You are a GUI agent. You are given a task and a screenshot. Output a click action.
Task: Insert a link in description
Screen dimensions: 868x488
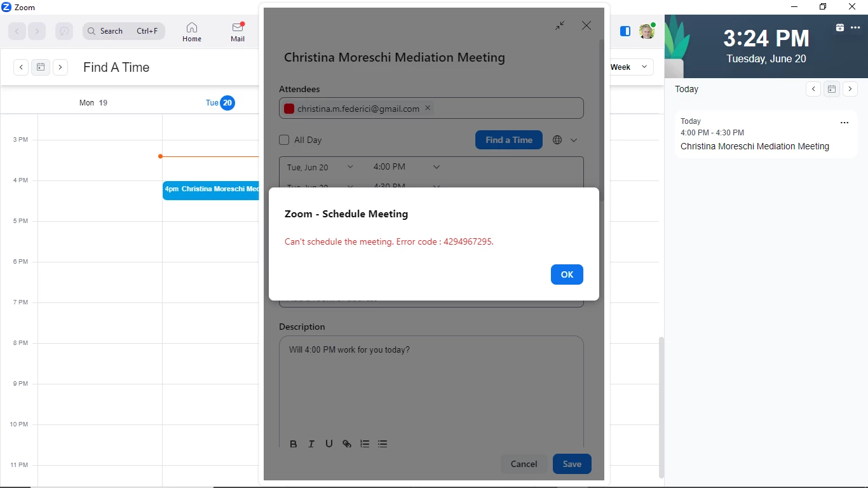coord(347,444)
